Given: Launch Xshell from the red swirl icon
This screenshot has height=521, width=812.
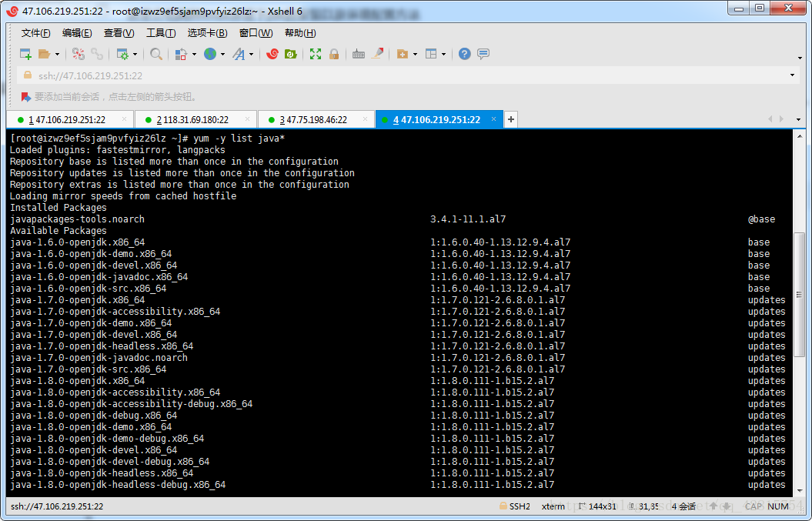Looking at the screenshot, I should click(x=272, y=54).
